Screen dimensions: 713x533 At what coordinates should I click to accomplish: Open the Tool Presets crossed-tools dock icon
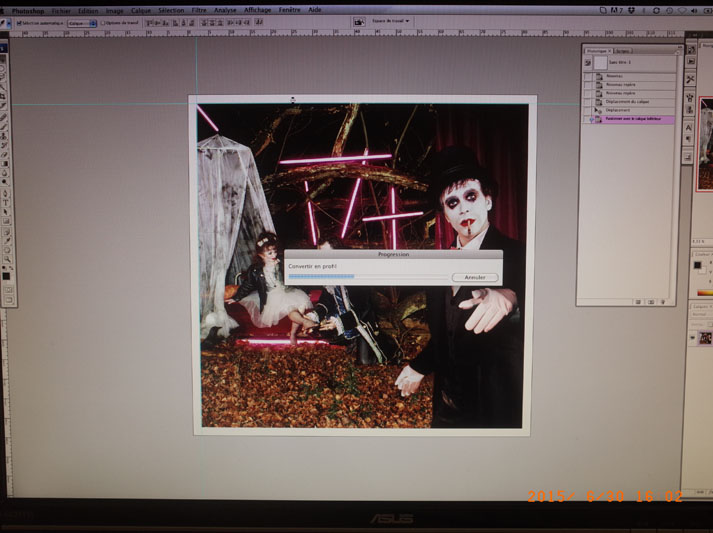point(690,79)
